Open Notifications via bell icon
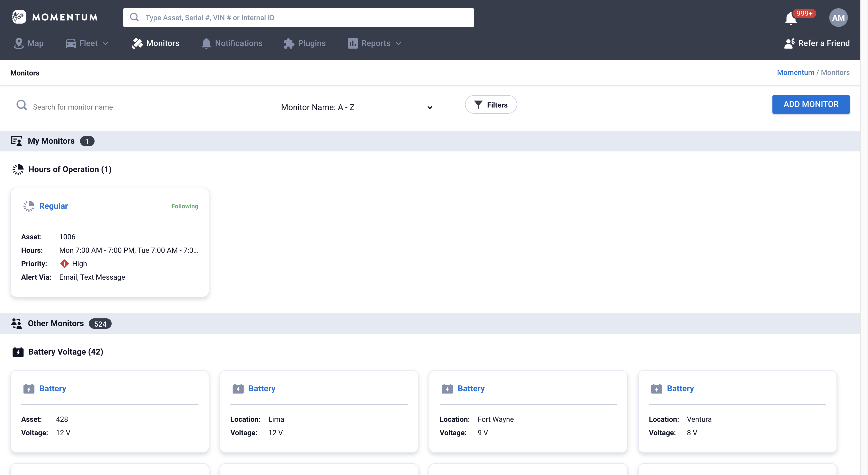 click(206, 43)
